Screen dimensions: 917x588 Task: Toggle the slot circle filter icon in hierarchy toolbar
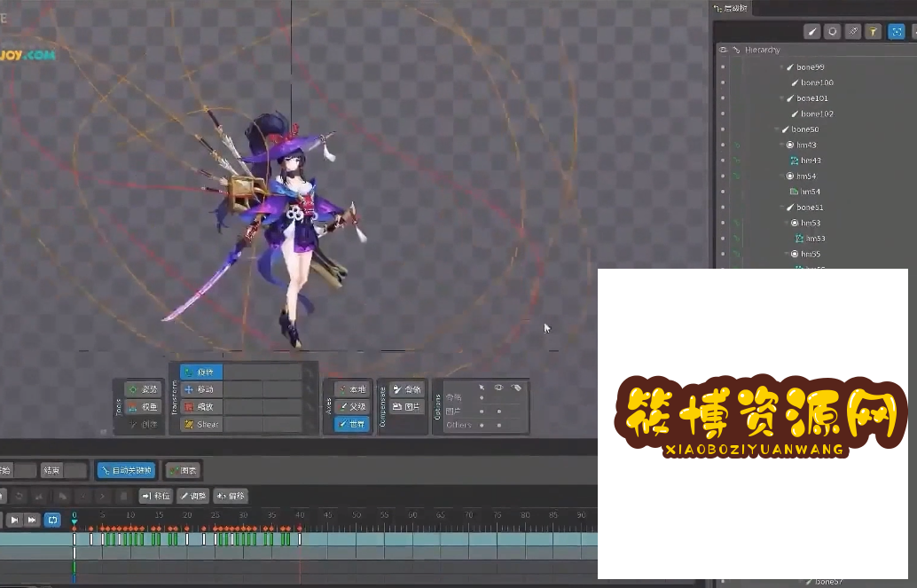(833, 32)
